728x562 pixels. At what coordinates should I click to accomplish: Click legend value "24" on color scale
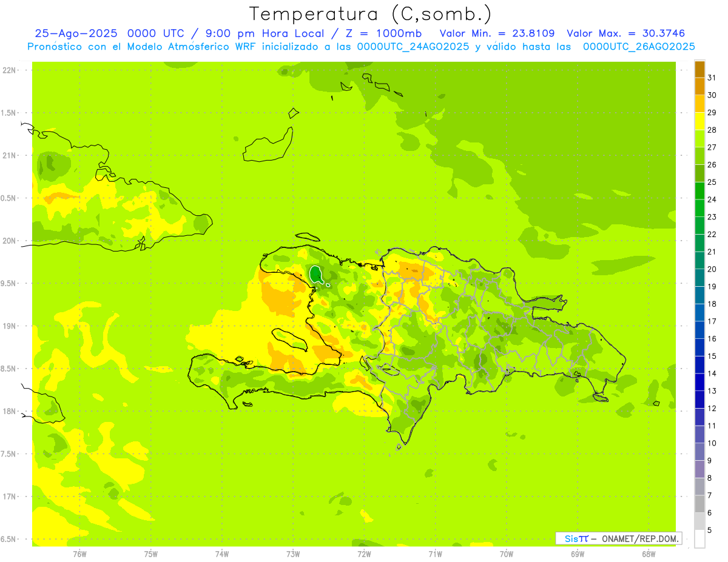pyautogui.click(x=712, y=199)
